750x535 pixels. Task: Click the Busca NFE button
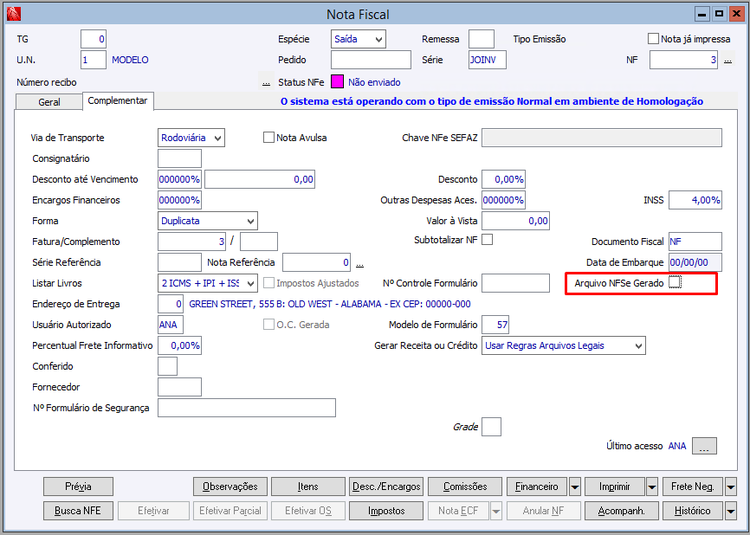click(x=78, y=511)
